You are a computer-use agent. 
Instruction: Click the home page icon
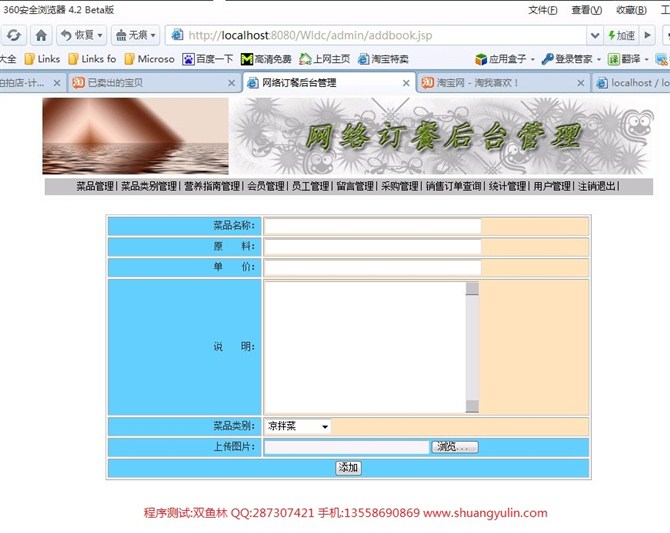(x=41, y=35)
